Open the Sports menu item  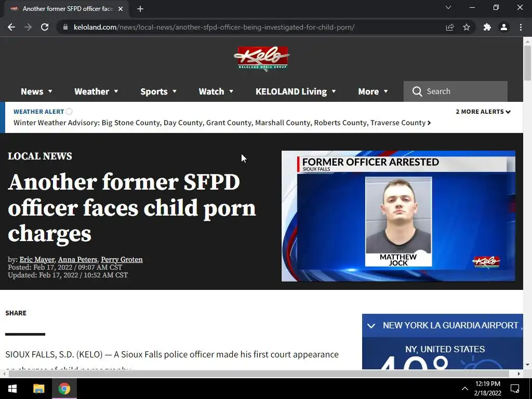(x=158, y=91)
